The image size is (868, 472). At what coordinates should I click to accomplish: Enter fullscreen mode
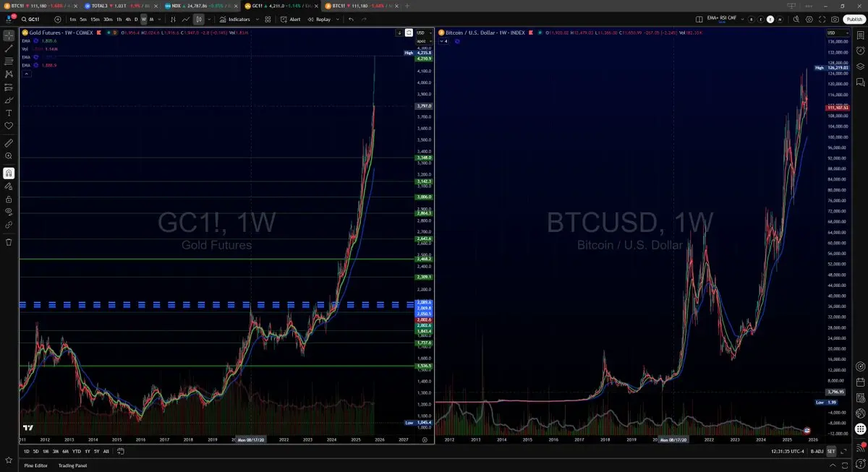pyautogui.click(x=822, y=19)
